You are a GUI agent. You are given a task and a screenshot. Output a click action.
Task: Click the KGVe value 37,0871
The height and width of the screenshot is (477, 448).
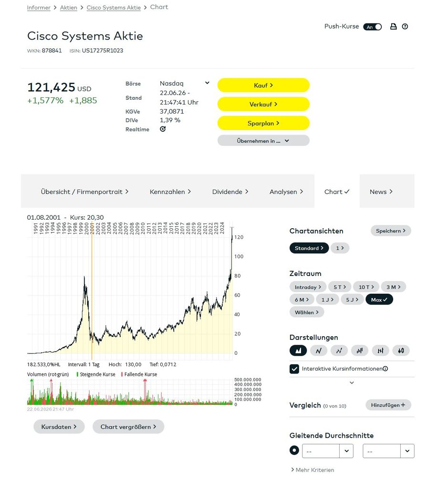coord(172,111)
